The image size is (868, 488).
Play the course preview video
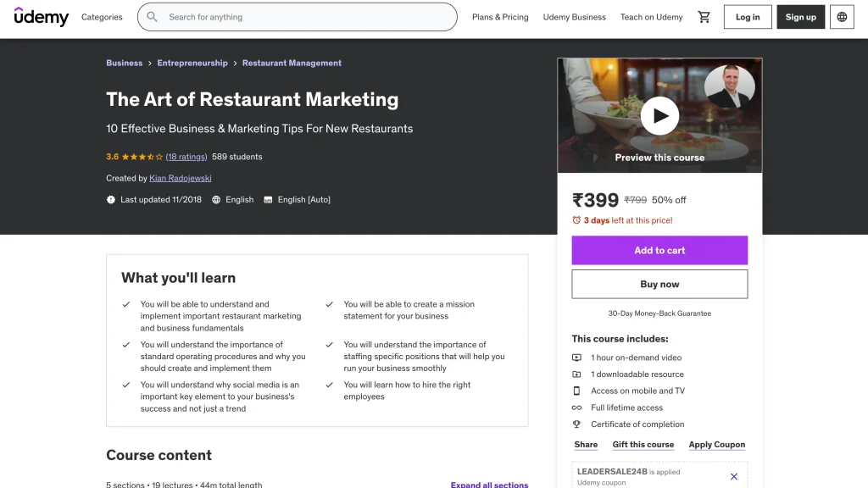[659, 116]
